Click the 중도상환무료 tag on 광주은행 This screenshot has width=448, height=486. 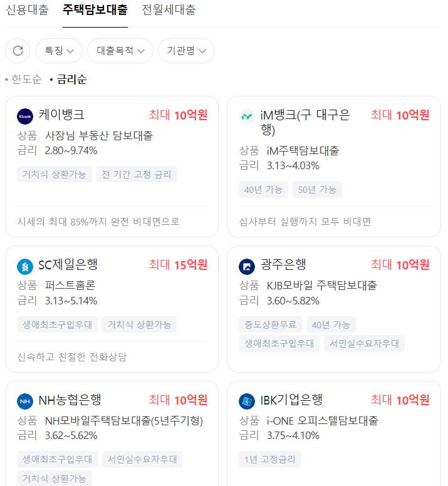(x=270, y=324)
